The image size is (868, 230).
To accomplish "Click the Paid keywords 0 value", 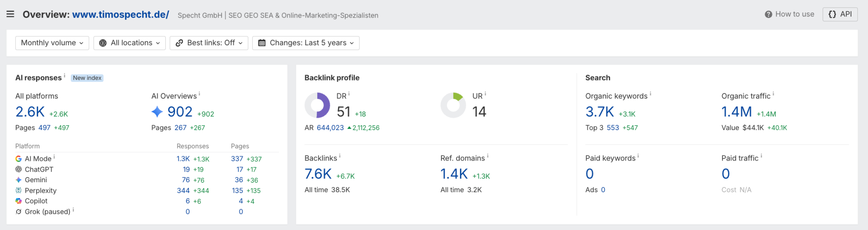I will 590,174.
